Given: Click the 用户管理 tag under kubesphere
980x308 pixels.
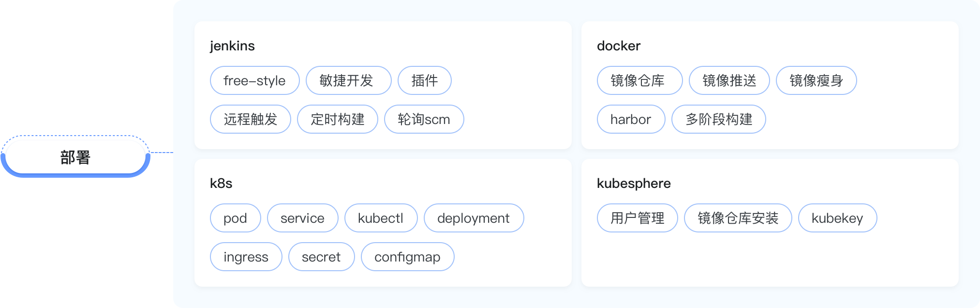Looking at the screenshot, I should point(637,218).
